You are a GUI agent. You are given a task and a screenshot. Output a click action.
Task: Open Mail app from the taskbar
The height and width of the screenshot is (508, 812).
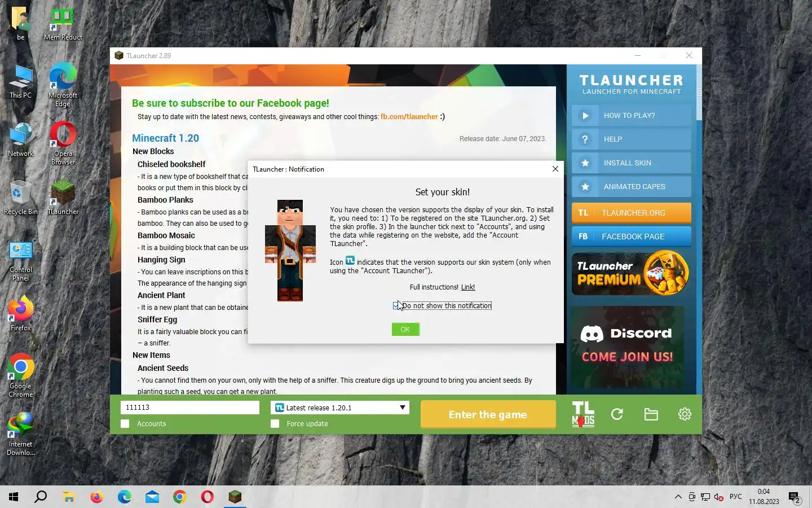click(152, 497)
